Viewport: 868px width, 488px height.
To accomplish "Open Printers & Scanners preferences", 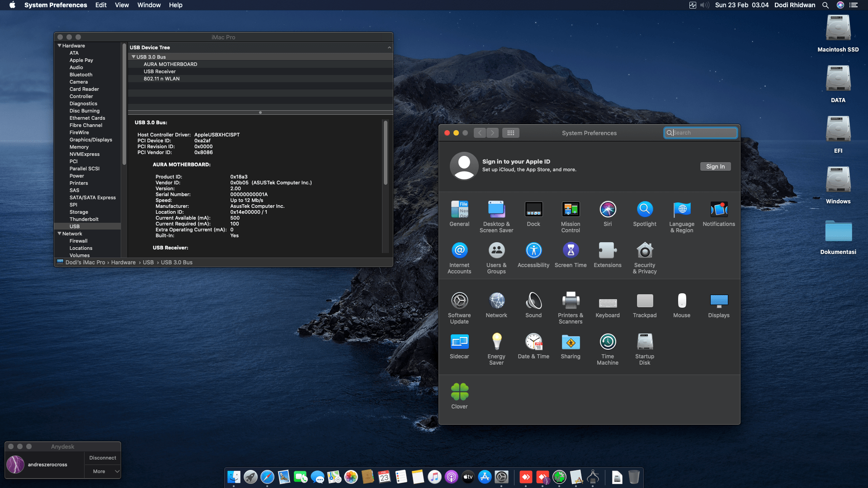I will click(x=571, y=308).
